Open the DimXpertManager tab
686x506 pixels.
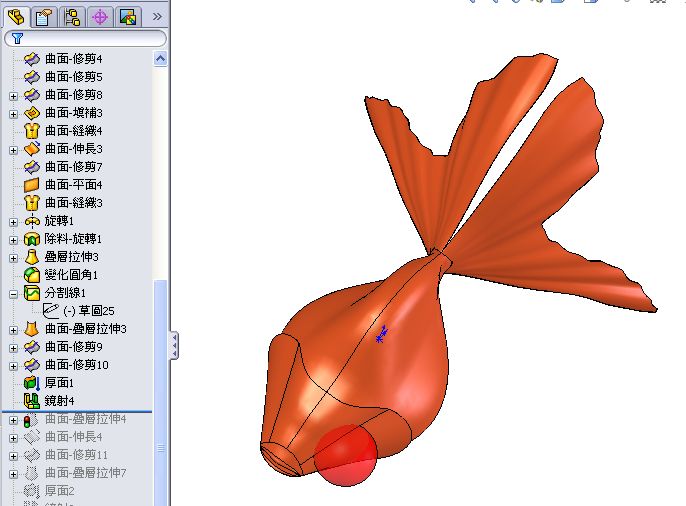(x=100, y=17)
